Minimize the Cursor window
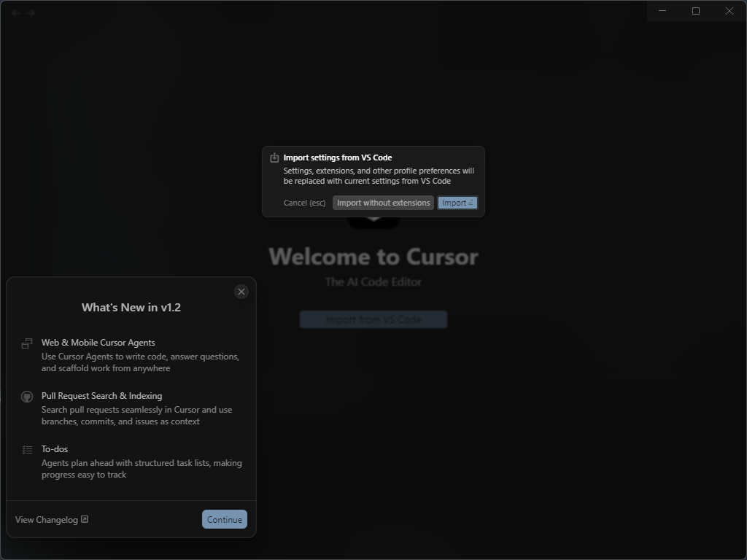Viewport: 747px width, 560px height. click(x=662, y=10)
